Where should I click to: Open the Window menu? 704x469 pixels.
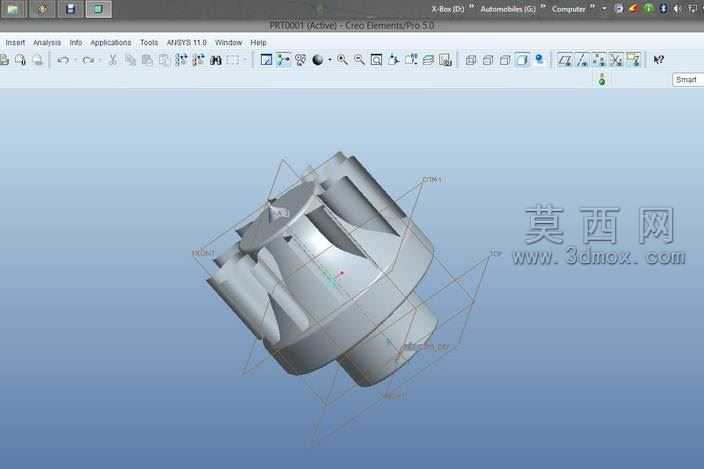[x=228, y=43]
